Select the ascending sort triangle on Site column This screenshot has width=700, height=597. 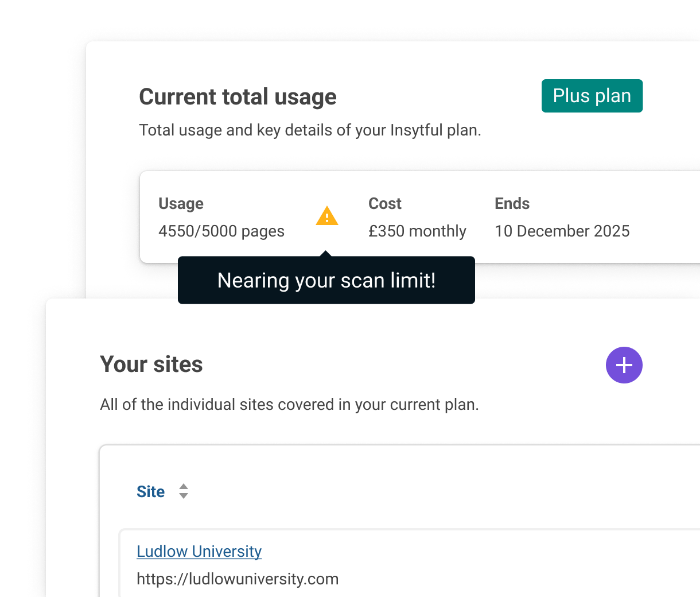tap(184, 487)
